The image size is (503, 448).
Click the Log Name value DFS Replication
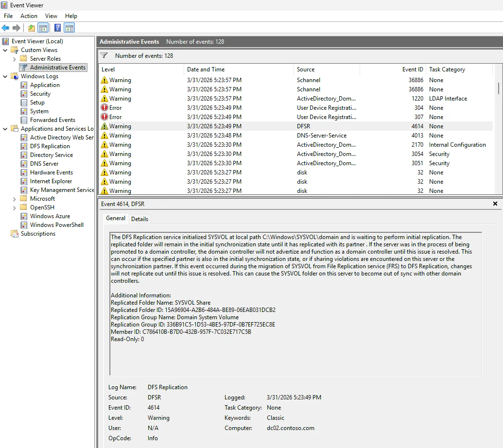click(x=168, y=387)
